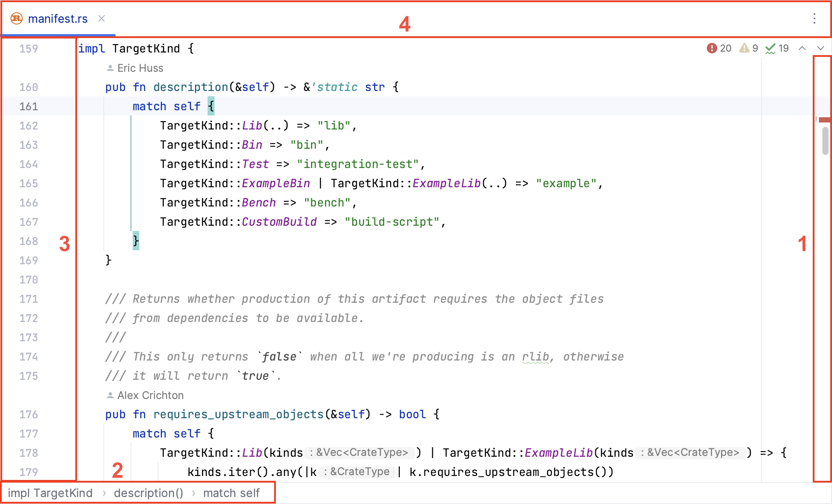The image size is (832, 504).
Task: Click the 'requires_upstream_objects' function name on line 176
Action: tap(238, 414)
